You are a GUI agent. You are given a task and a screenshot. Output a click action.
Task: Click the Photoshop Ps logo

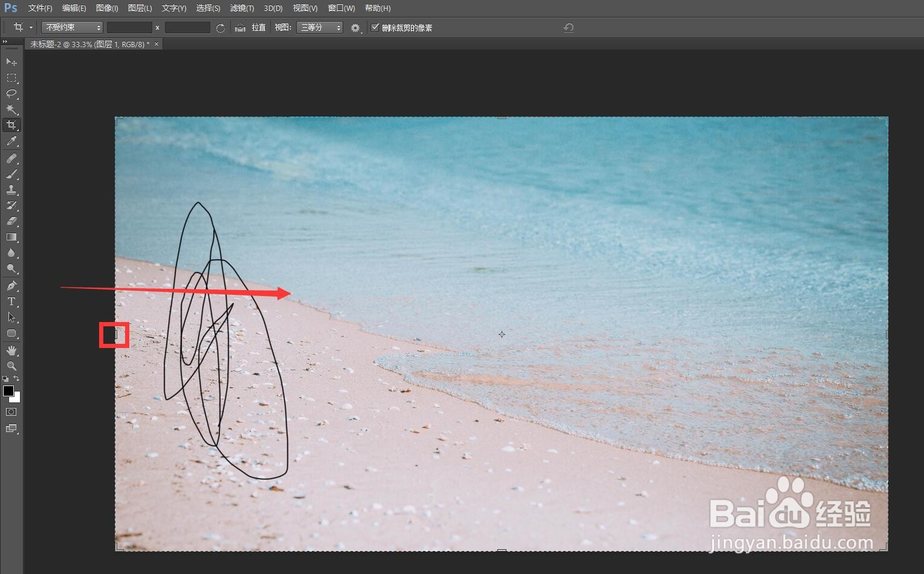11,8
